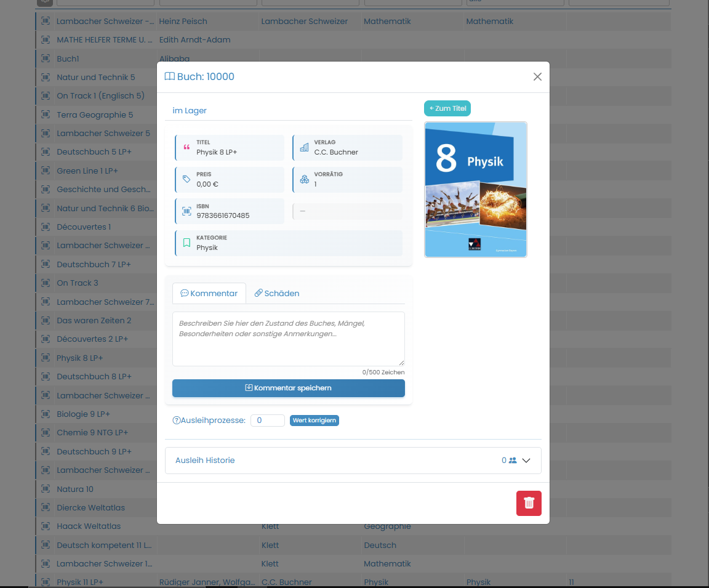Viewport: 709px width, 588px height.
Task: Switch to the Schäden tab
Action: point(276,293)
